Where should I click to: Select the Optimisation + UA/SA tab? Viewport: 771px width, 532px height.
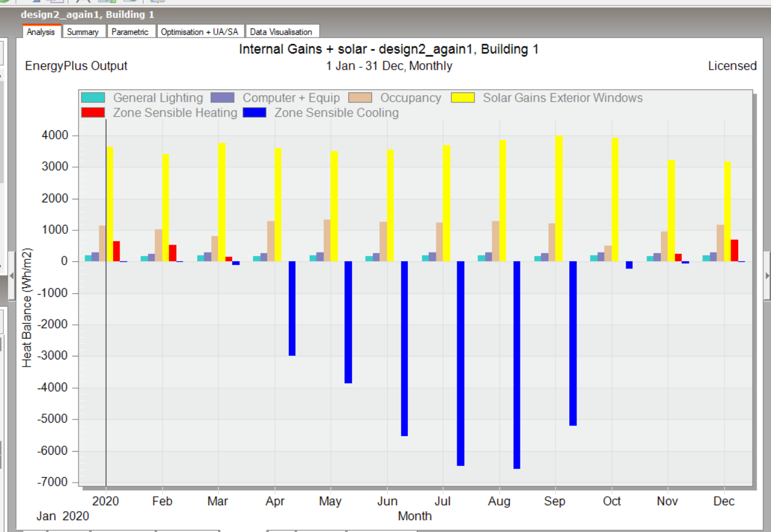[x=199, y=32]
